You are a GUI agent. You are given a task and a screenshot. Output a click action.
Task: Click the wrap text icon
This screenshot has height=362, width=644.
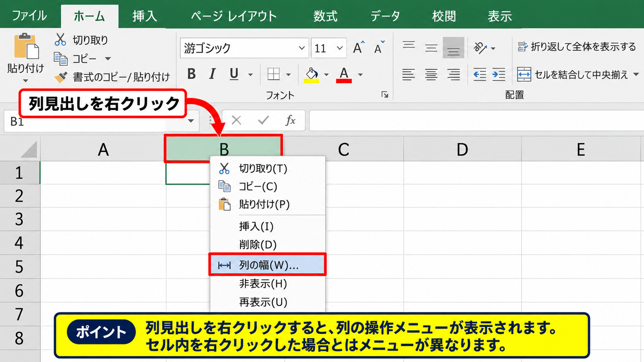[523, 47]
